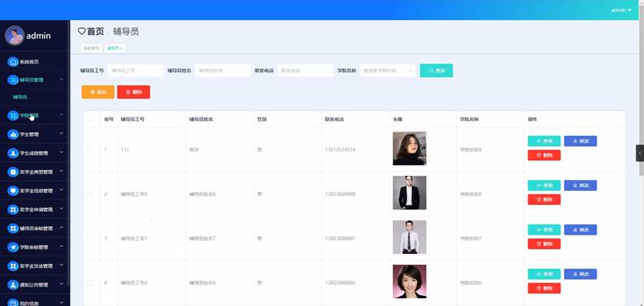This screenshot has height=306, width=644.
Task: Expand the 奖学金申请管理 menu chevron
Action: (61, 209)
